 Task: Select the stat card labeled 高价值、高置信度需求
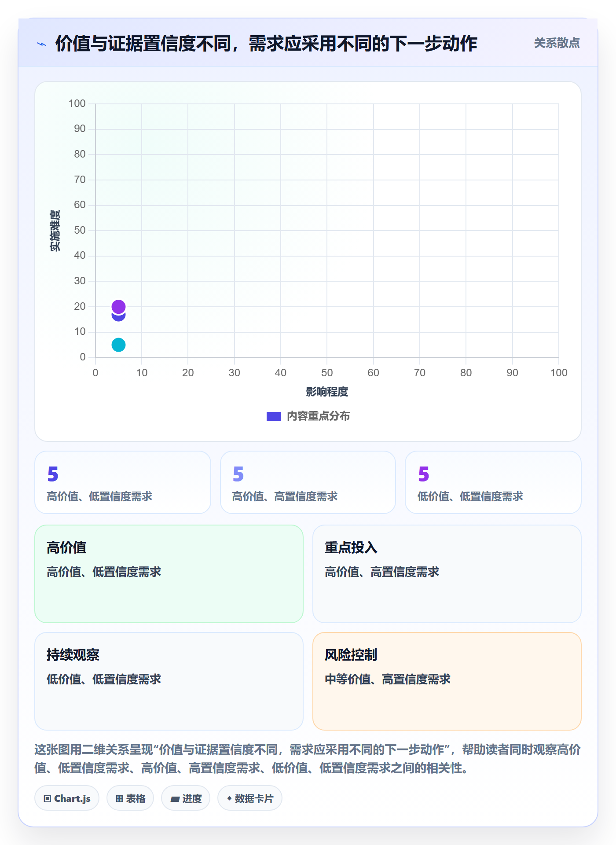(x=308, y=482)
